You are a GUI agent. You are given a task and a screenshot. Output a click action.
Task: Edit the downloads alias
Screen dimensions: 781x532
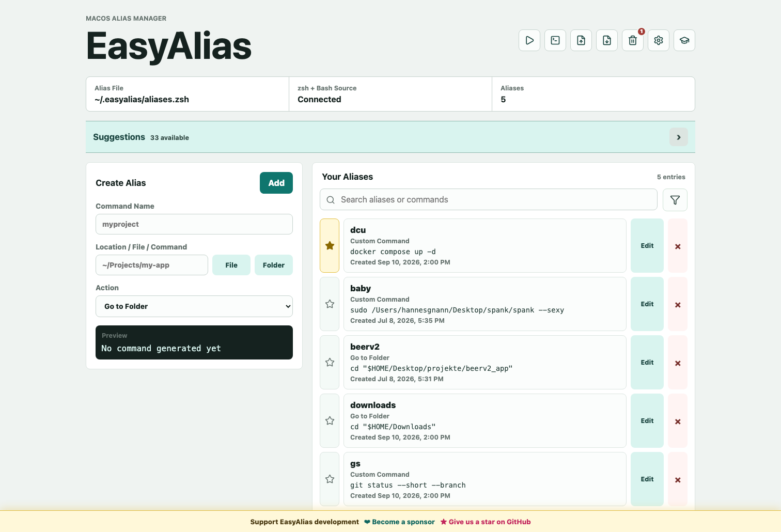(x=647, y=421)
